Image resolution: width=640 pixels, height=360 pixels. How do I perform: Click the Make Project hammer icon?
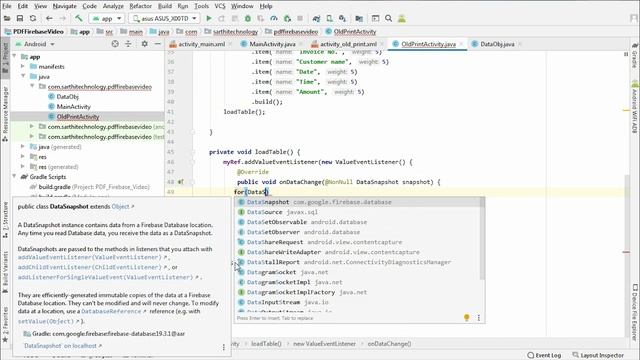click(78, 18)
